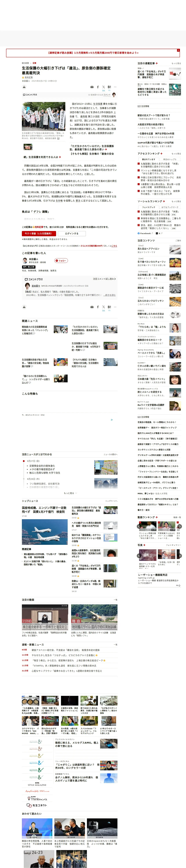The image size is (186, 868).
Task: Open トップページへ link beside トップニュース
Action: 111,501
